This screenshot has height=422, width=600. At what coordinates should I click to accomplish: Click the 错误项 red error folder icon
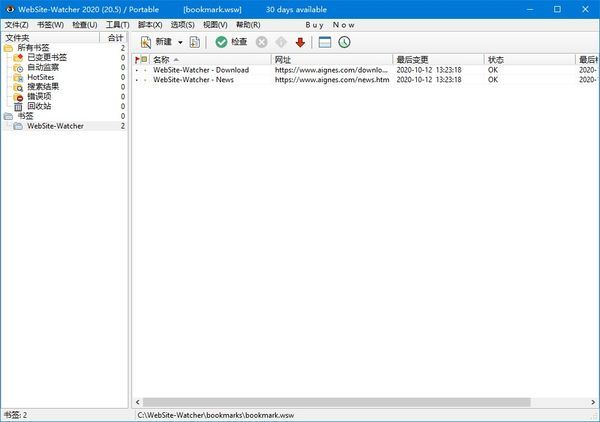pyautogui.click(x=18, y=97)
